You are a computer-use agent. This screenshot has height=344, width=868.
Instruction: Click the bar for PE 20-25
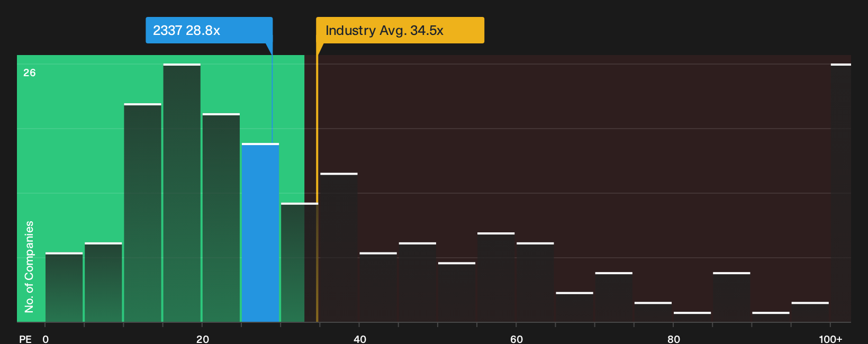click(221, 218)
